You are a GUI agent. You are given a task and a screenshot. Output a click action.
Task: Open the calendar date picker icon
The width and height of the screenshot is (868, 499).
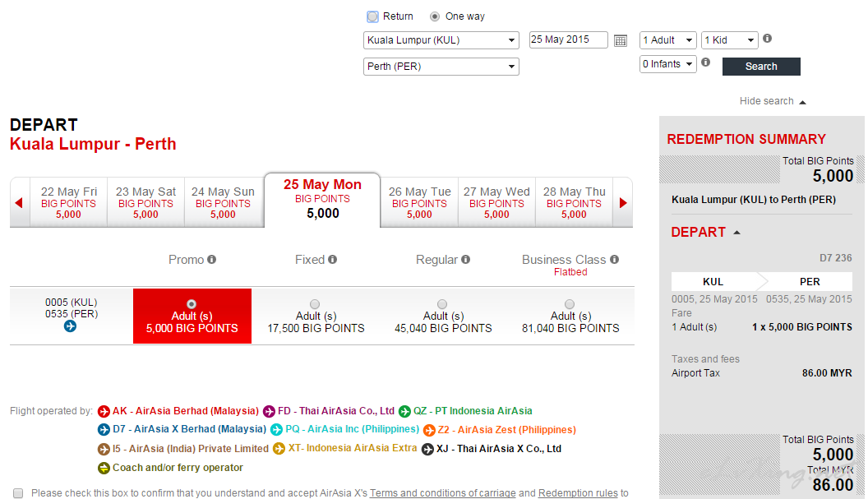[621, 40]
